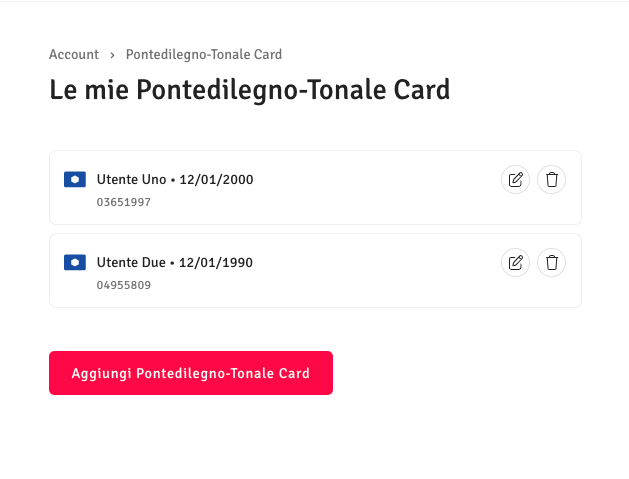The height and width of the screenshot is (479, 629).
Task: Delete the Utente Due card with trash icon
Action: pos(552,262)
